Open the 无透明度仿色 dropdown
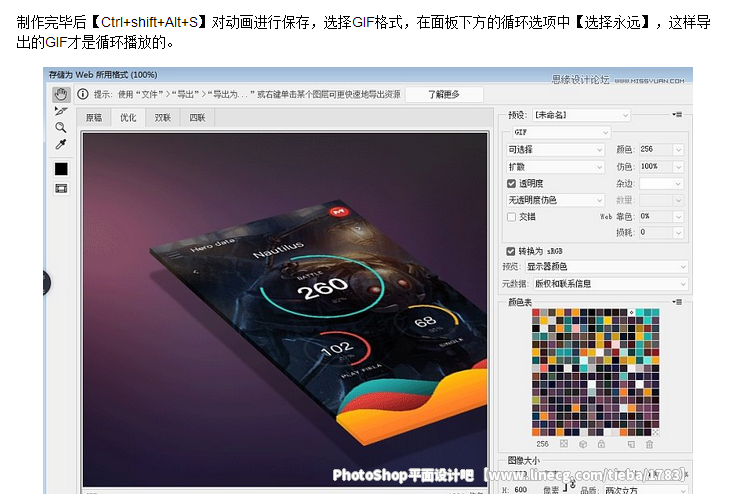Screen dimensions: 741x494 tap(555, 200)
